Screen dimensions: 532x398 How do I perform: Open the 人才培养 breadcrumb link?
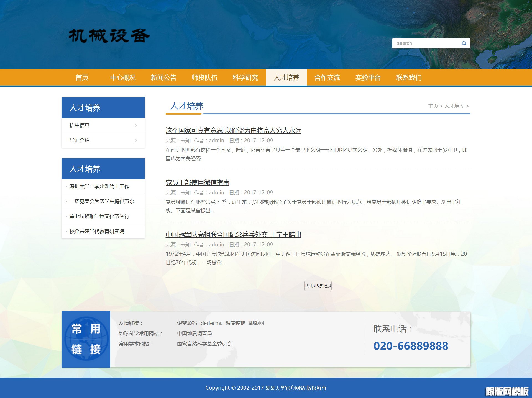point(454,106)
